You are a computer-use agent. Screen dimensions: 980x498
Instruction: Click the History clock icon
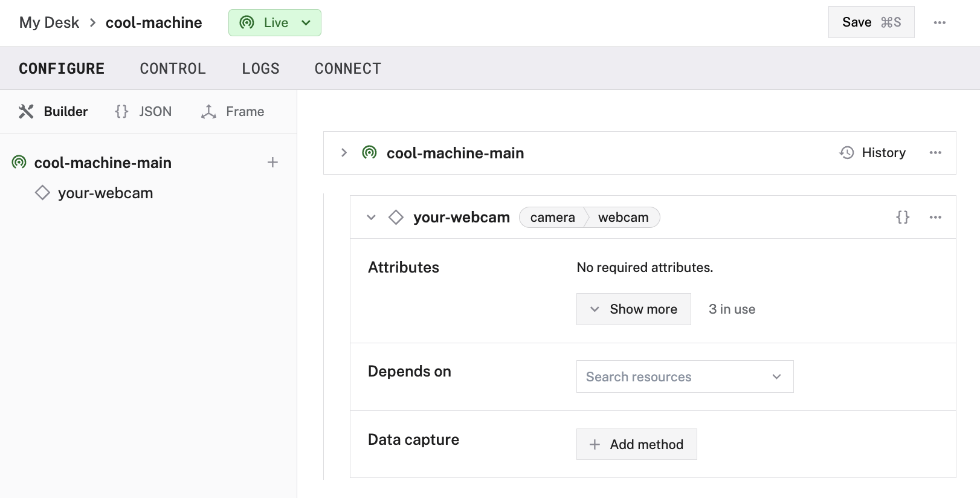[x=847, y=153]
